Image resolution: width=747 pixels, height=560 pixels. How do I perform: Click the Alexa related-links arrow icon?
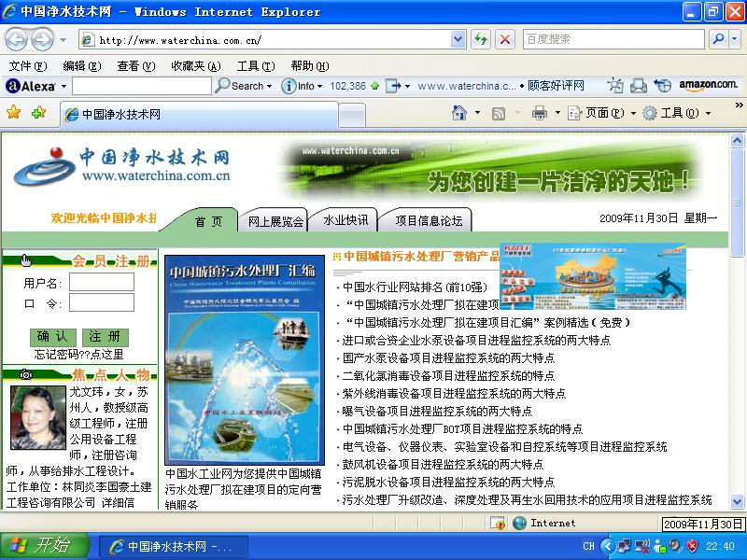coord(393,86)
